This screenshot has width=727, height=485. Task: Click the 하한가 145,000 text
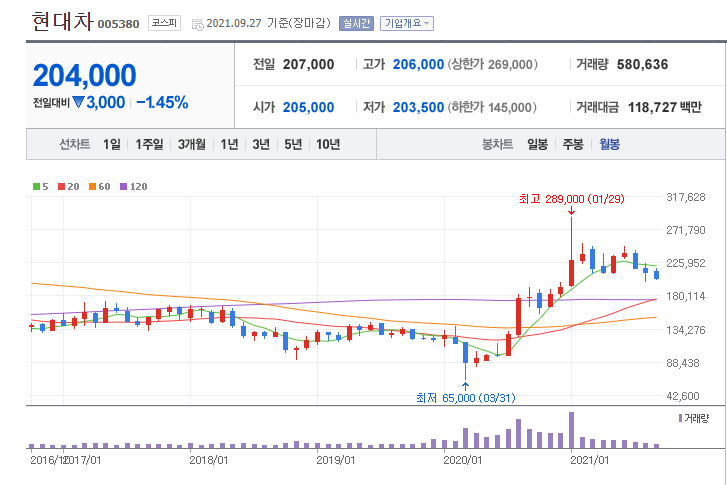(x=492, y=108)
